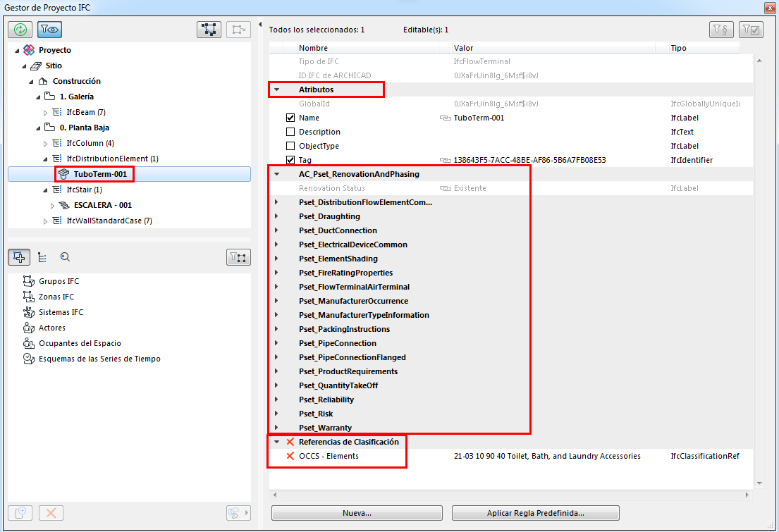Click the properties list scroll-down arrow

point(759,483)
